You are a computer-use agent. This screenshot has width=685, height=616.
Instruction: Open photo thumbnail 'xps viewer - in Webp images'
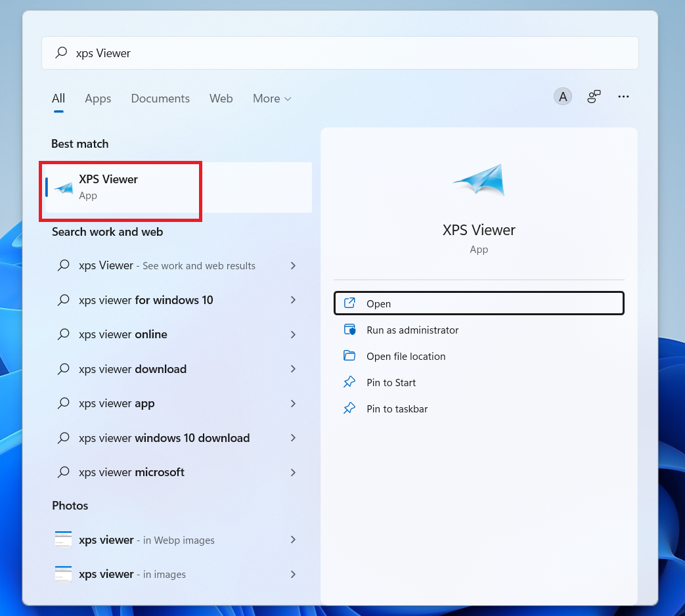(63, 540)
